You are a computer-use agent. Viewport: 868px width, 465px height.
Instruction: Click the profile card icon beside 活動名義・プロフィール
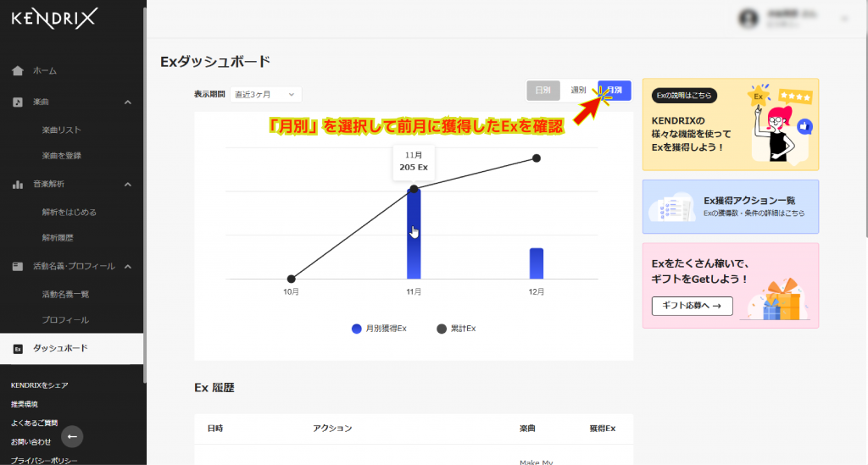click(18, 266)
